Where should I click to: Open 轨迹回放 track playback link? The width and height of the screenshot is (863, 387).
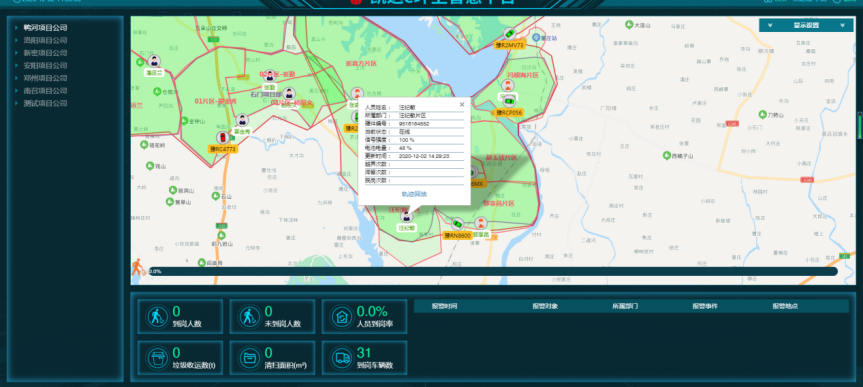click(x=414, y=194)
